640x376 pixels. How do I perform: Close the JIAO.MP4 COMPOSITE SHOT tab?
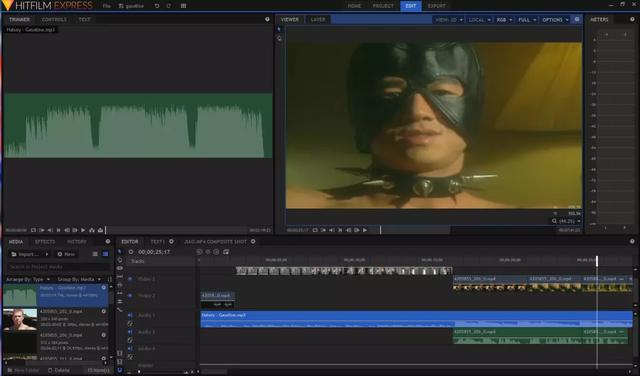tap(253, 242)
